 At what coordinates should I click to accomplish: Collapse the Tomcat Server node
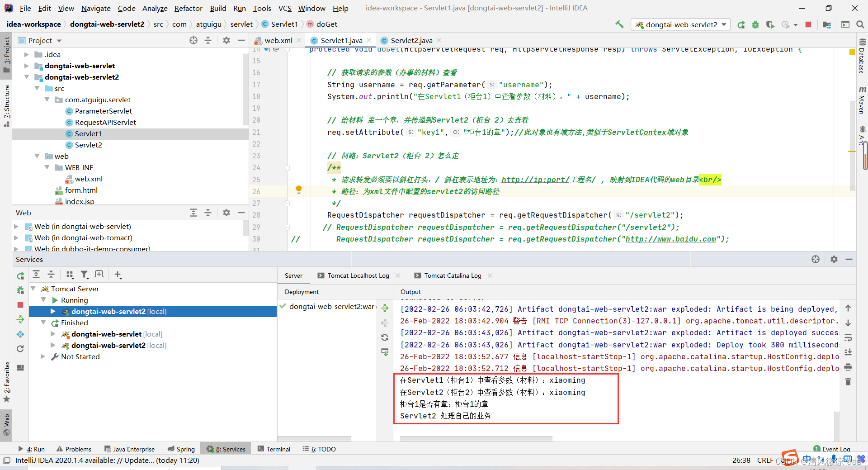(x=33, y=288)
